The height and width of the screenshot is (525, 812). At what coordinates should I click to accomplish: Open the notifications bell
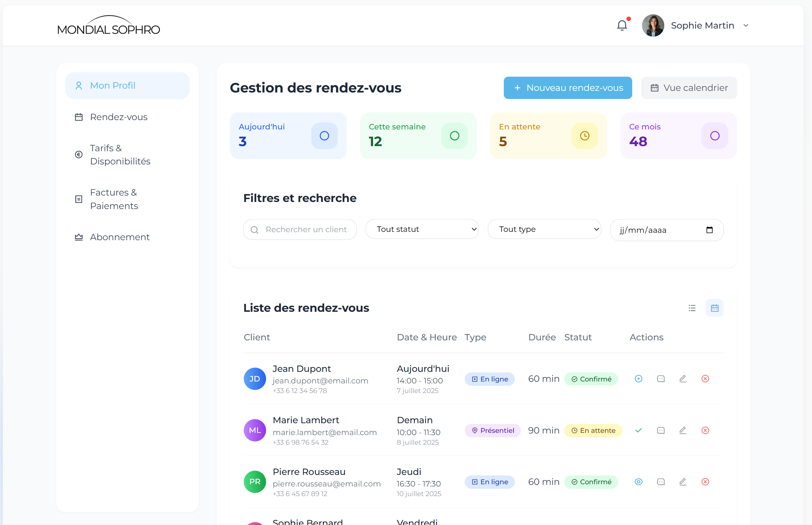click(622, 25)
